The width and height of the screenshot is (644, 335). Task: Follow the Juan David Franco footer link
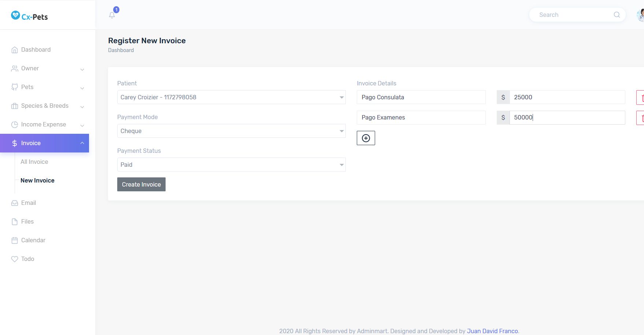tap(492, 331)
